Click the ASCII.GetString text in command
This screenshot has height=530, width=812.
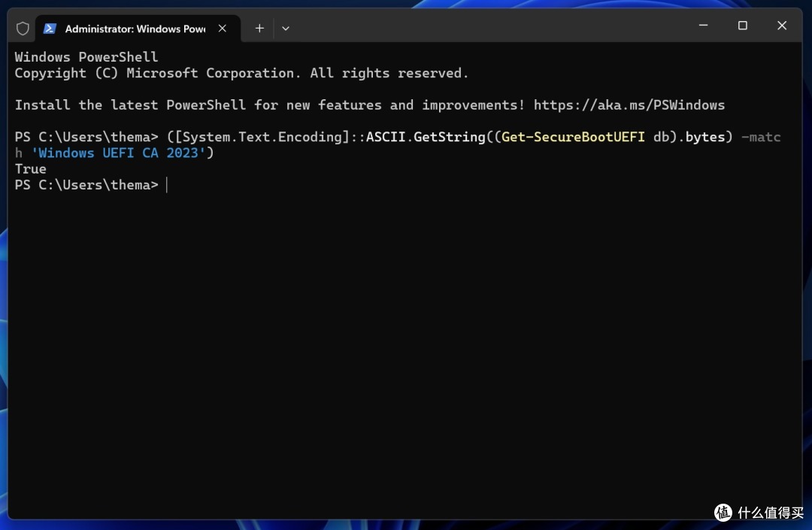tap(426, 137)
